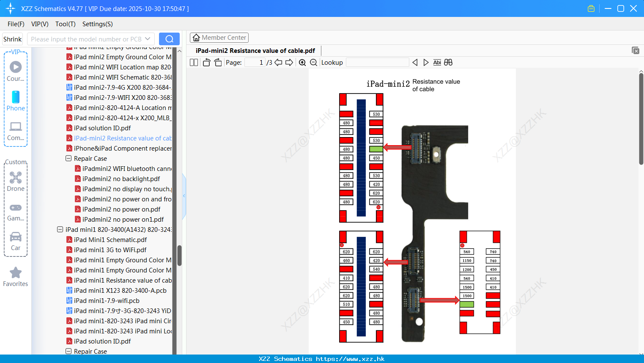This screenshot has width=644, height=363.
Task: Select iPad-mini2 Resistance value of cable tree item
Action: [119, 138]
